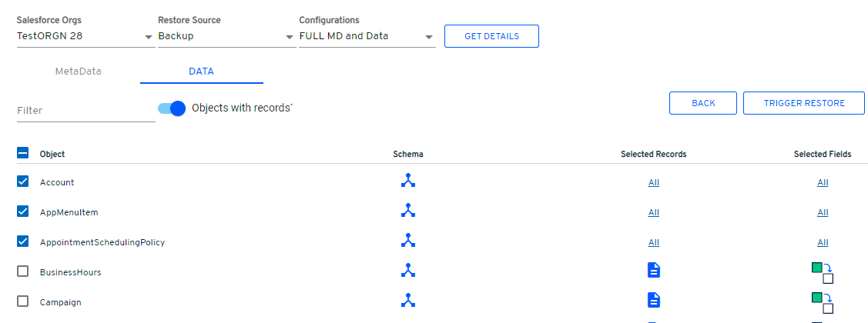
Task: Switch to the MetaData tab
Action: (x=78, y=71)
